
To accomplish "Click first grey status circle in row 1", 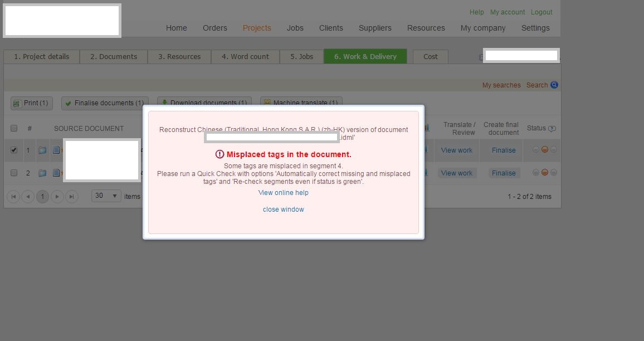I will (x=535, y=149).
